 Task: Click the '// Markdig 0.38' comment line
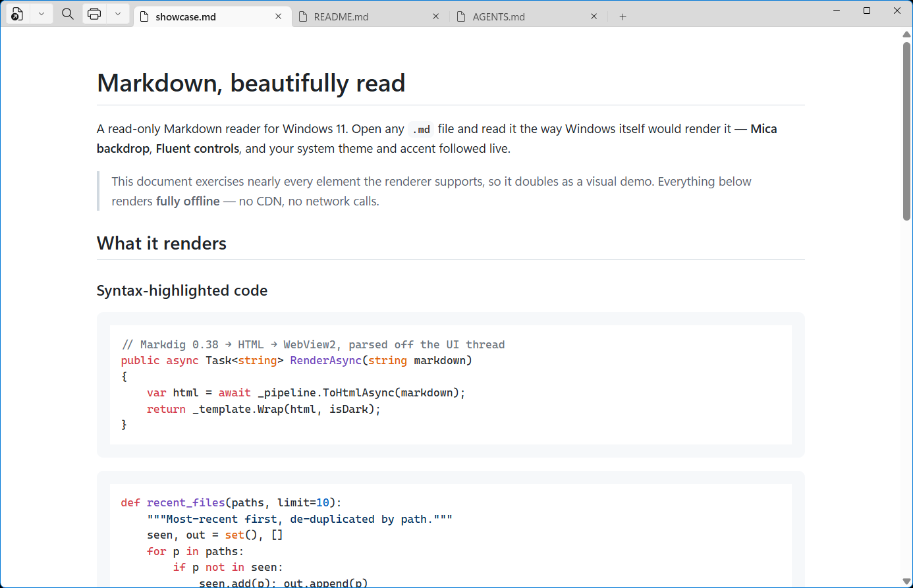point(313,345)
